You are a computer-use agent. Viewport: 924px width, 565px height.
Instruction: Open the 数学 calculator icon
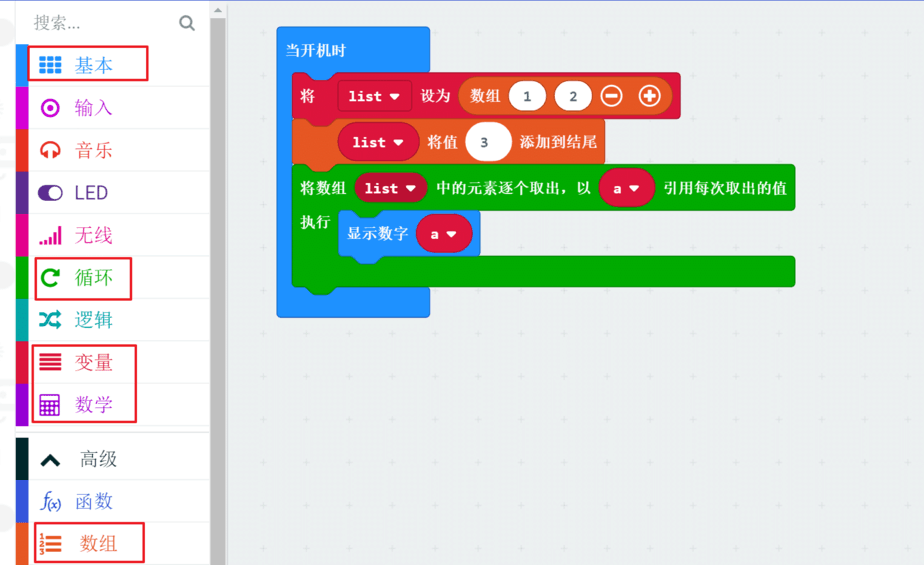click(50, 405)
